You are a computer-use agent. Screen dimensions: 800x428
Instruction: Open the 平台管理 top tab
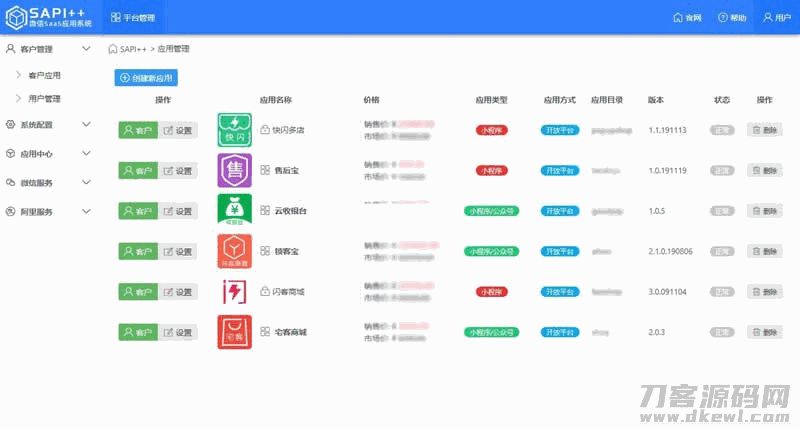[132, 18]
